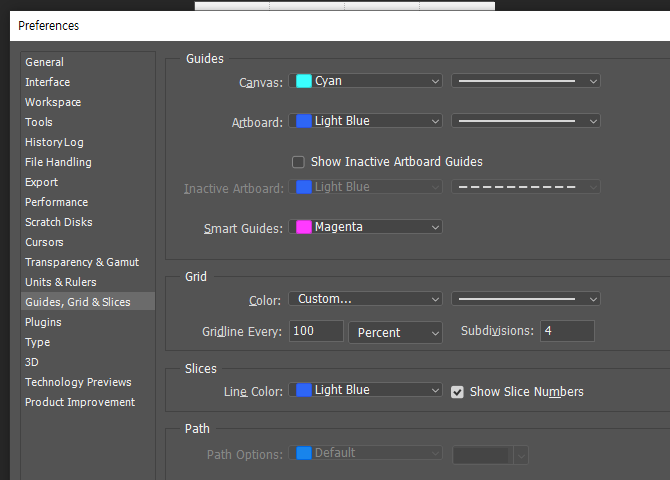Open the Canvas guide color dropdown
This screenshot has width=670, height=480.
click(365, 81)
